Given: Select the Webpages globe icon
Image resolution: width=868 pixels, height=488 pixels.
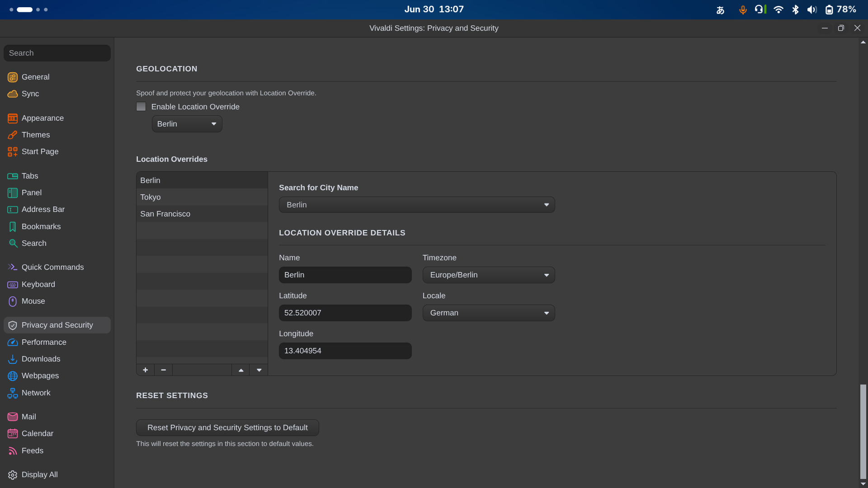Looking at the screenshot, I should (13, 376).
